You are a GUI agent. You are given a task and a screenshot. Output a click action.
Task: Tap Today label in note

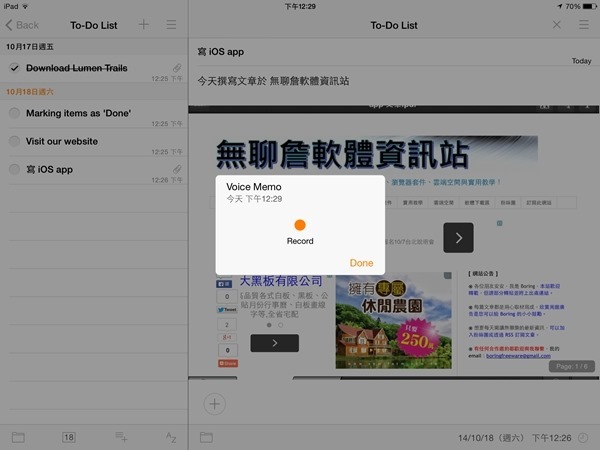coord(581,61)
